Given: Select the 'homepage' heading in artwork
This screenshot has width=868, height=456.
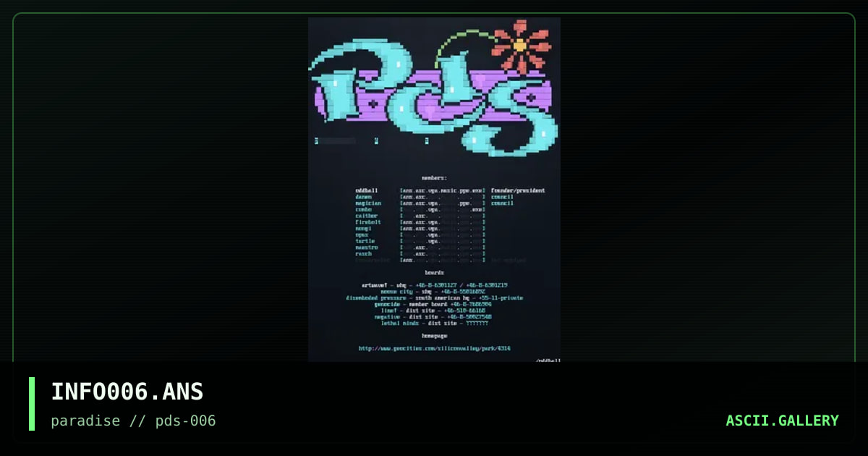Looking at the screenshot, I should pyautogui.click(x=434, y=336).
